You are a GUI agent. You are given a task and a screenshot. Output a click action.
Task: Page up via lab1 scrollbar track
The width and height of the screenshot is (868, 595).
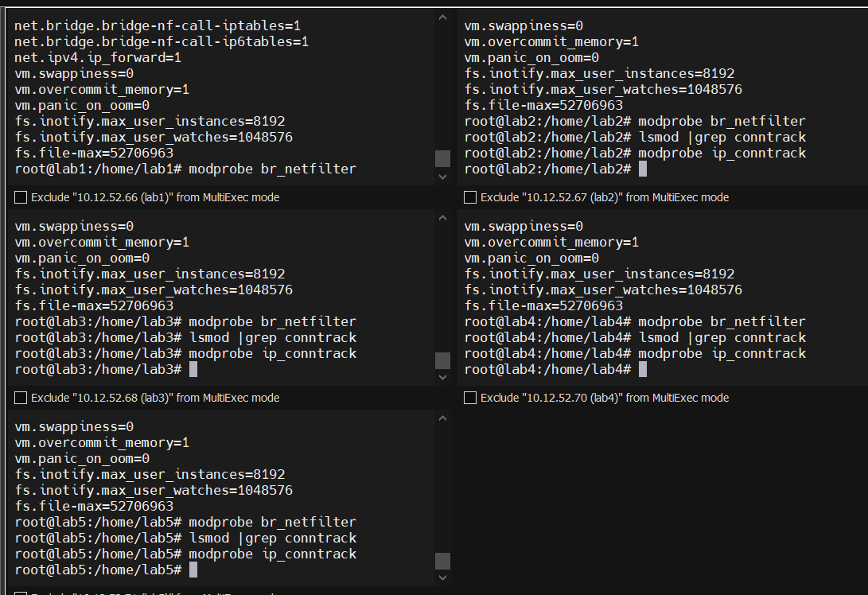(442, 80)
